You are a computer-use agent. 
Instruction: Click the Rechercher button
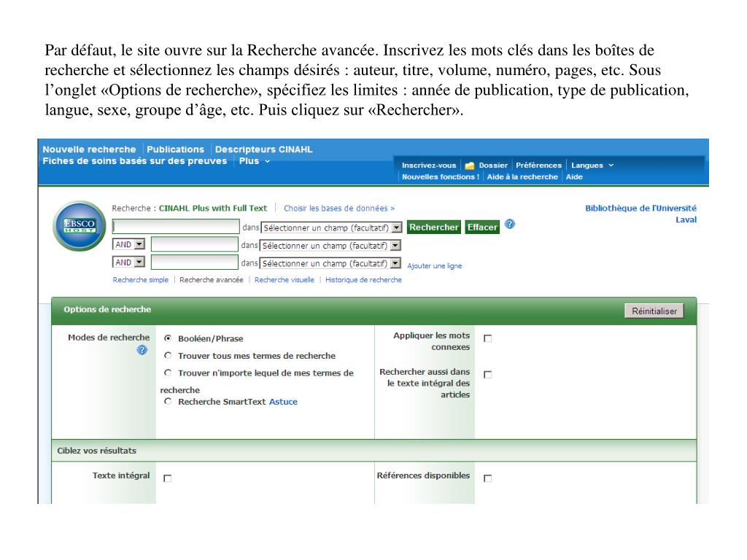click(x=433, y=227)
